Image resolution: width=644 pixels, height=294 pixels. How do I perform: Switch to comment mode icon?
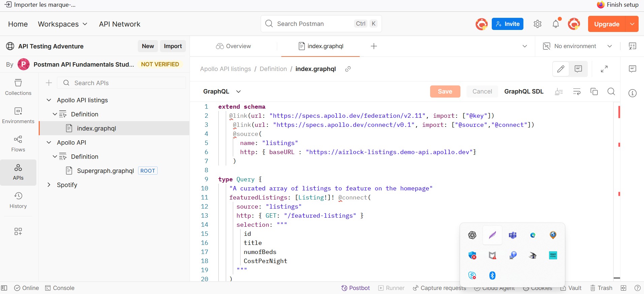pyautogui.click(x=578, y=69)
